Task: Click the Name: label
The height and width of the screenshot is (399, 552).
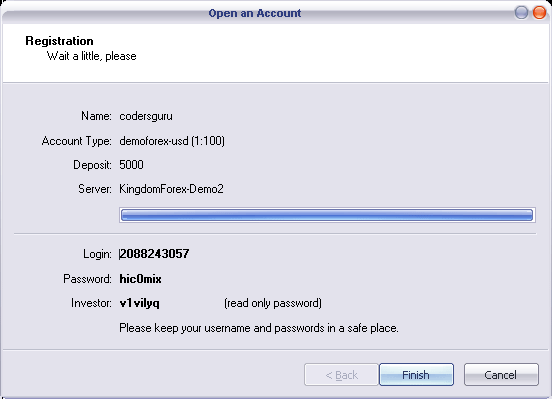Action: pos(96,116)
